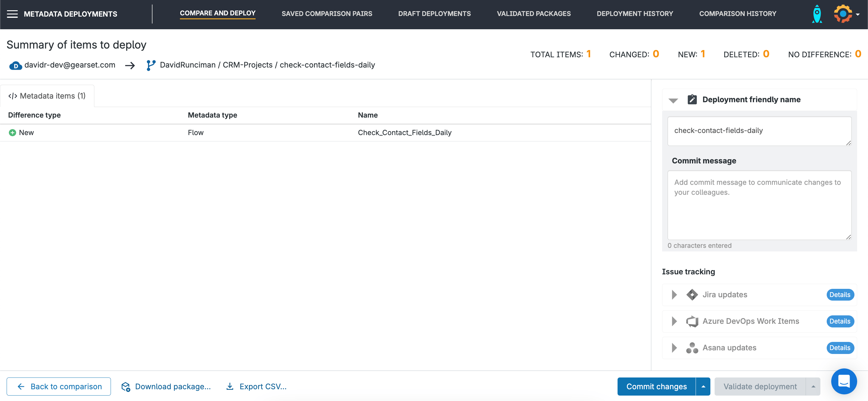
Task: Click the green New plus icon
Action: click(x=12, y=133)
